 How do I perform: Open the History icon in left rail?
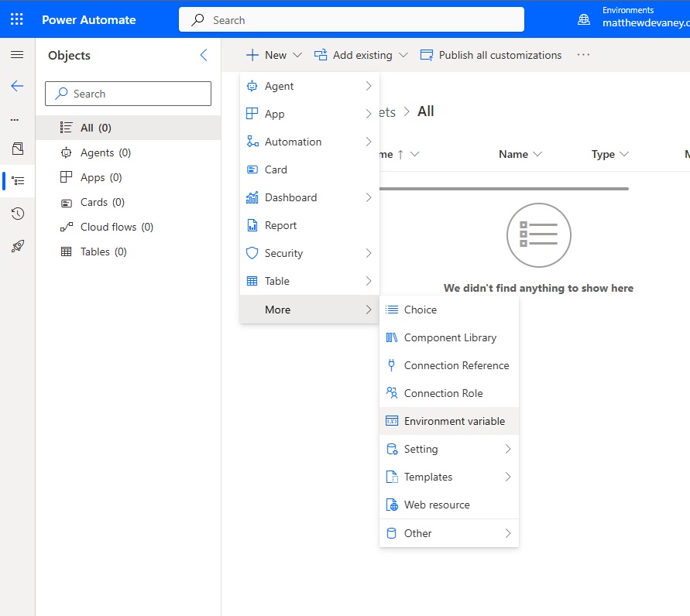(x=18, y=214)
